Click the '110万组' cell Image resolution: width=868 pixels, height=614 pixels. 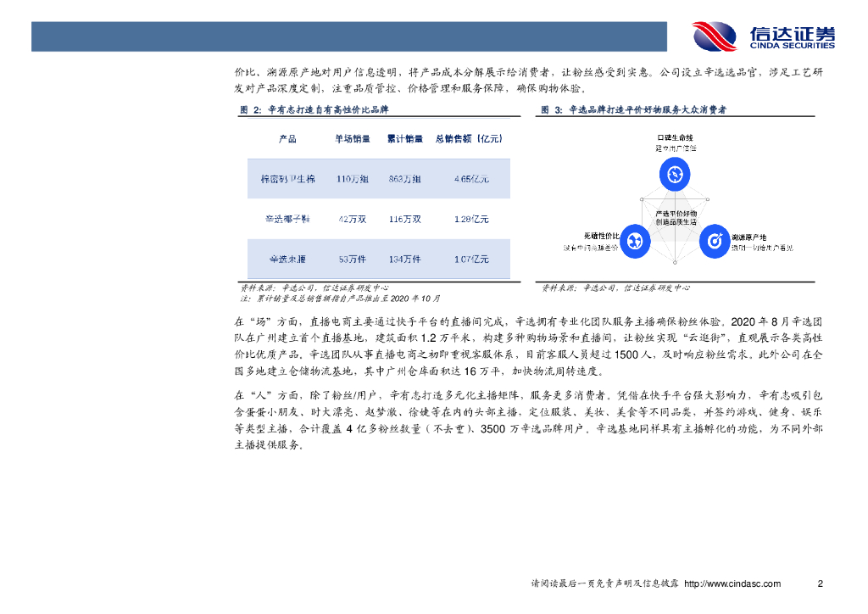(x=352, y=179)
